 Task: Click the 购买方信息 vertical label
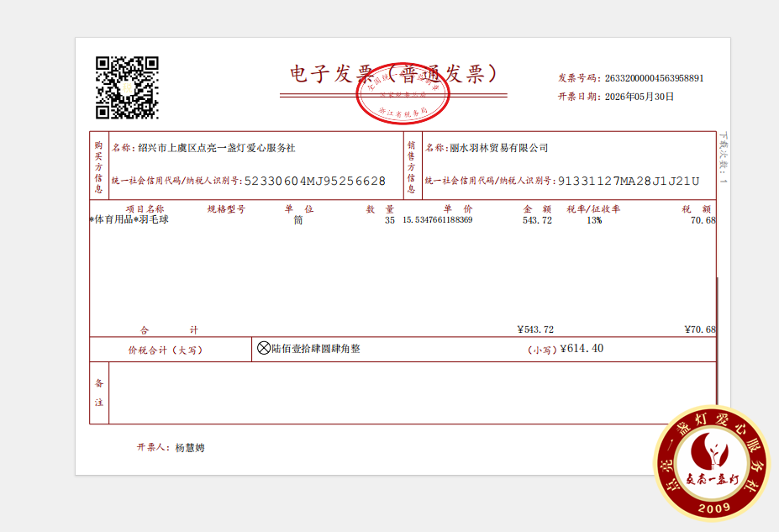point(99,167)
